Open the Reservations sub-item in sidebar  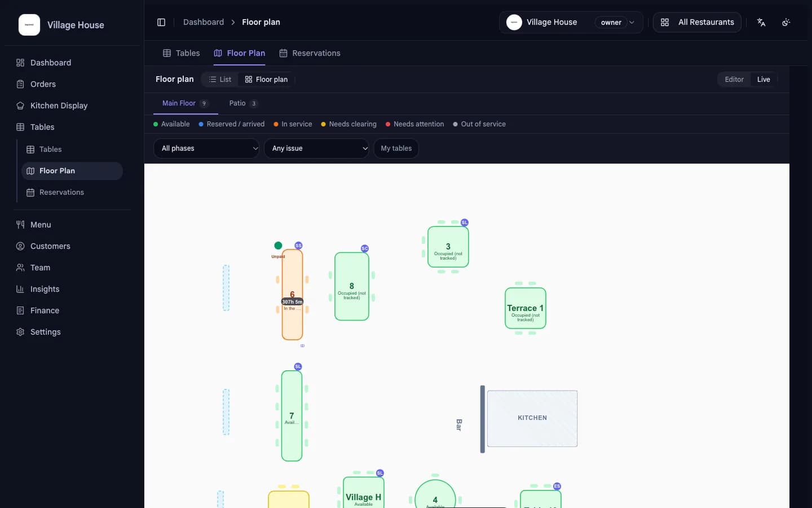point(72,192)
